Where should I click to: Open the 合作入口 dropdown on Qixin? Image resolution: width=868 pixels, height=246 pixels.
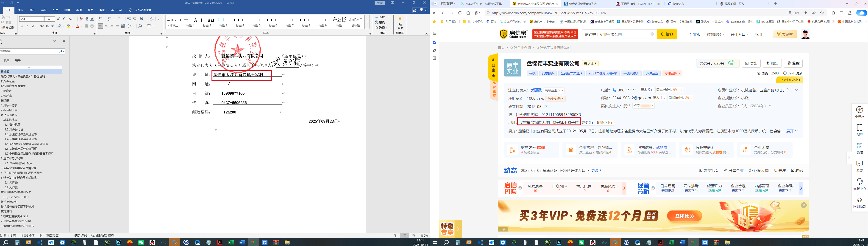[x=739, y=34]
